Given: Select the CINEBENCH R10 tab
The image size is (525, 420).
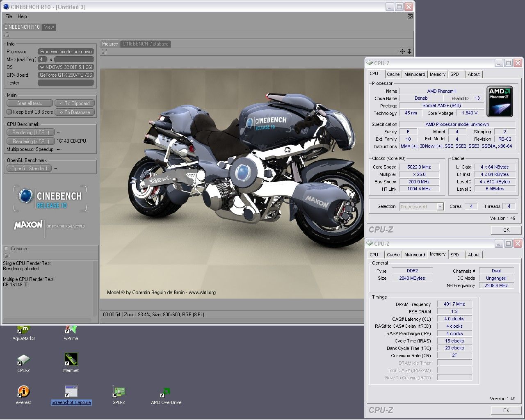Looking at the screenshot, I should 22,27.
